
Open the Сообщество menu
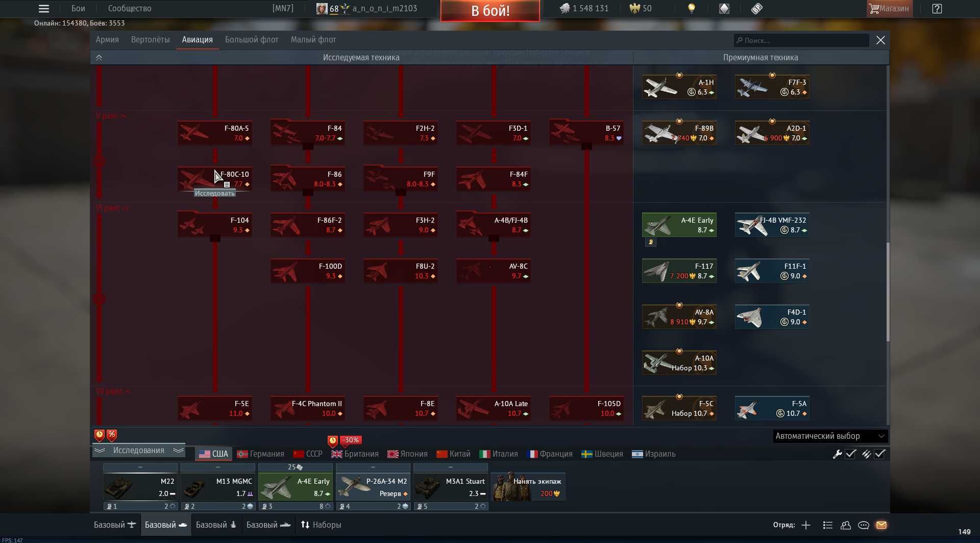(130, 9)
